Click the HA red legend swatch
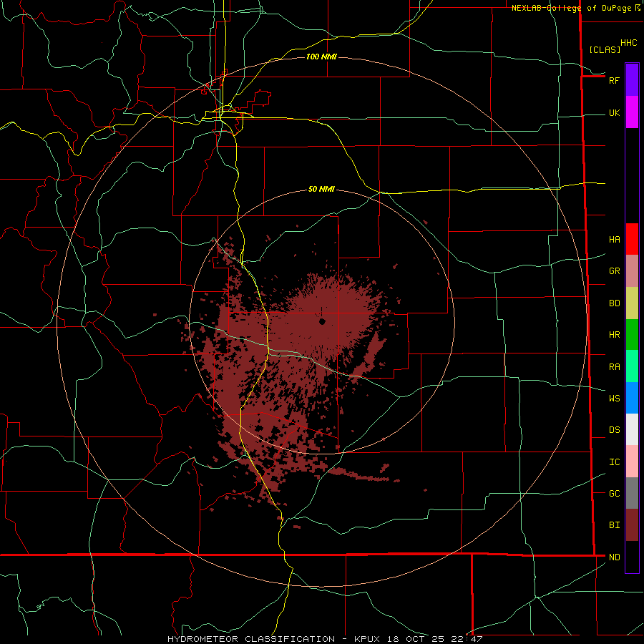 [x=632, y=239]
